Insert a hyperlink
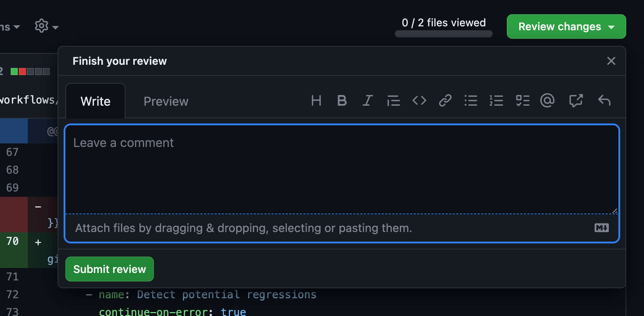The width and height of the screenshot is (644, 316). [445, 100]
